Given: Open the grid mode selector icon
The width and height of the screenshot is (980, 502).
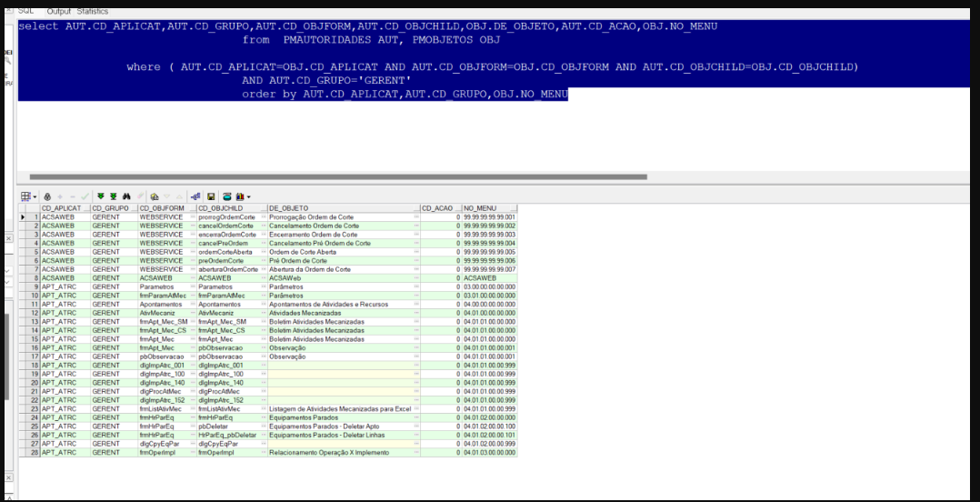Looking at the screenshot, I should pos(25,196).
